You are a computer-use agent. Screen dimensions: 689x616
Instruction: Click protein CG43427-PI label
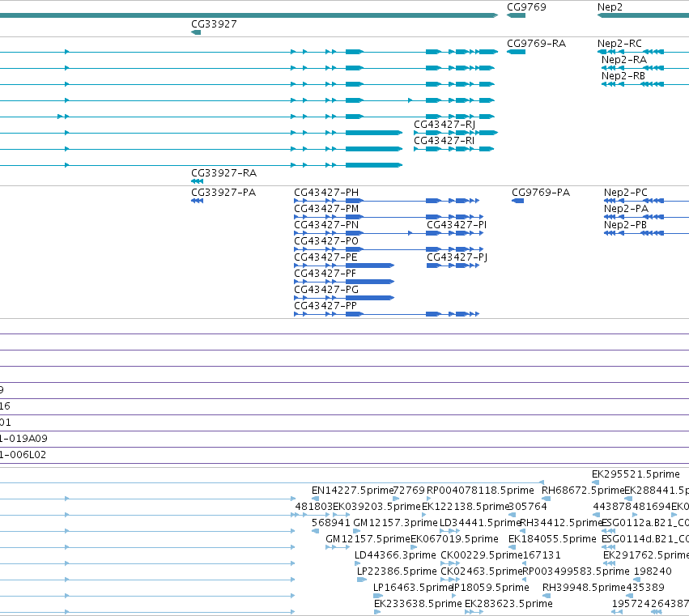tap(457, 225)
